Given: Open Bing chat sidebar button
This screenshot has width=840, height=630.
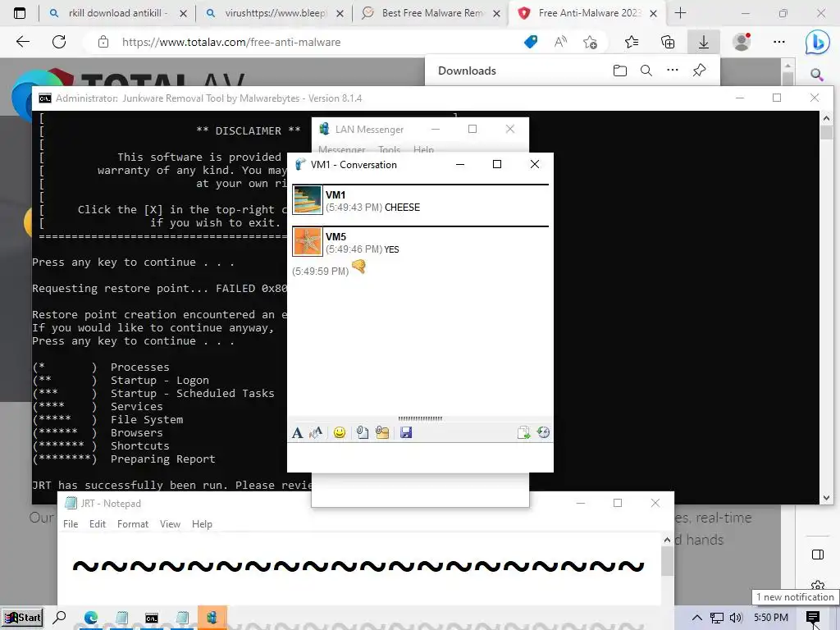Looking at the screenshot, I should [x=818, y=42].
